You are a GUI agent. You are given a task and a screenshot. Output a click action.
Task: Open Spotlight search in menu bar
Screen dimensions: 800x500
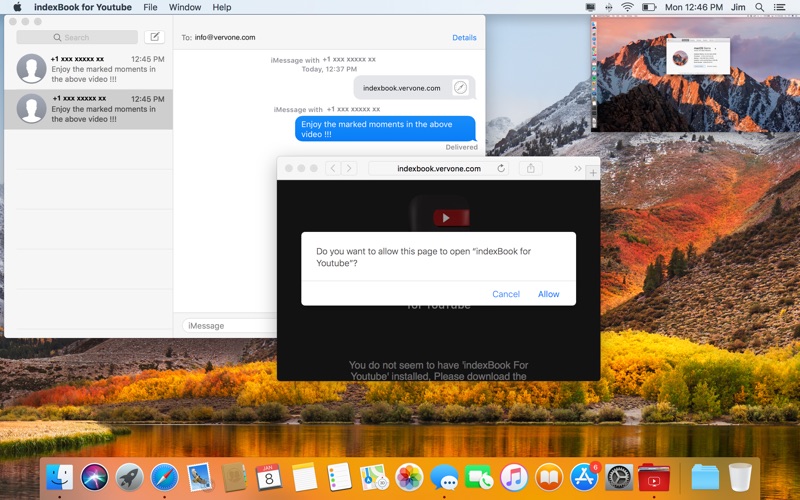pos(760,7)
